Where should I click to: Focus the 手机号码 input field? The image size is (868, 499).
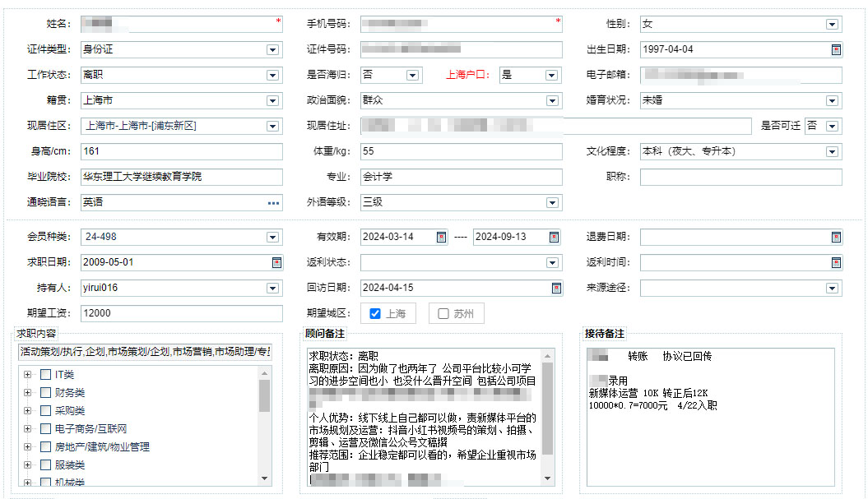(x=461, y=25)
